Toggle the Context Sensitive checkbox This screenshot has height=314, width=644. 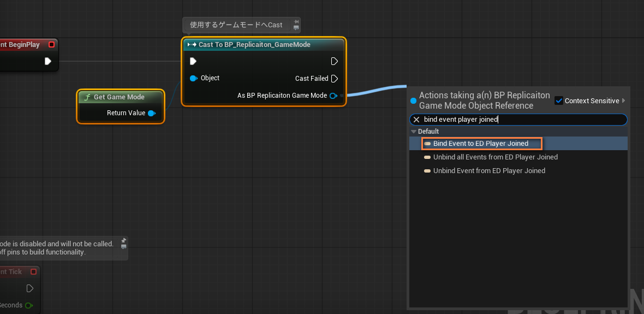click(558, 100)
